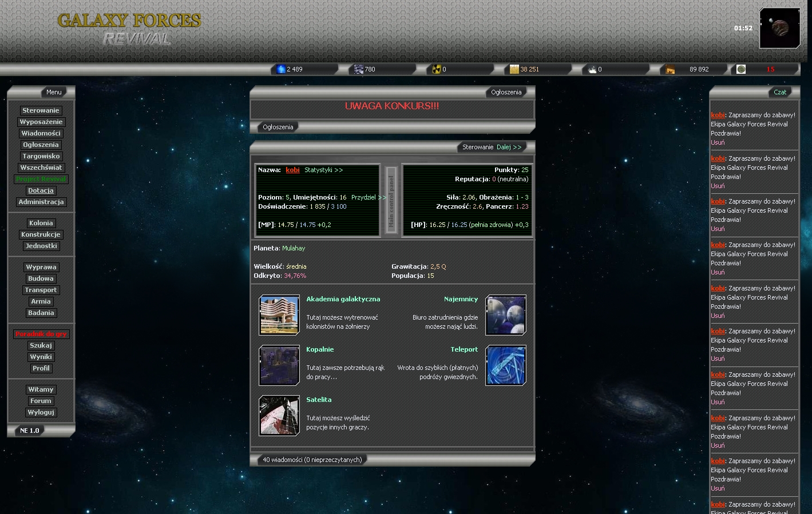Screen dimensions: 812x514
Task: Click the NE 1.0 version label
Action: 30,431
